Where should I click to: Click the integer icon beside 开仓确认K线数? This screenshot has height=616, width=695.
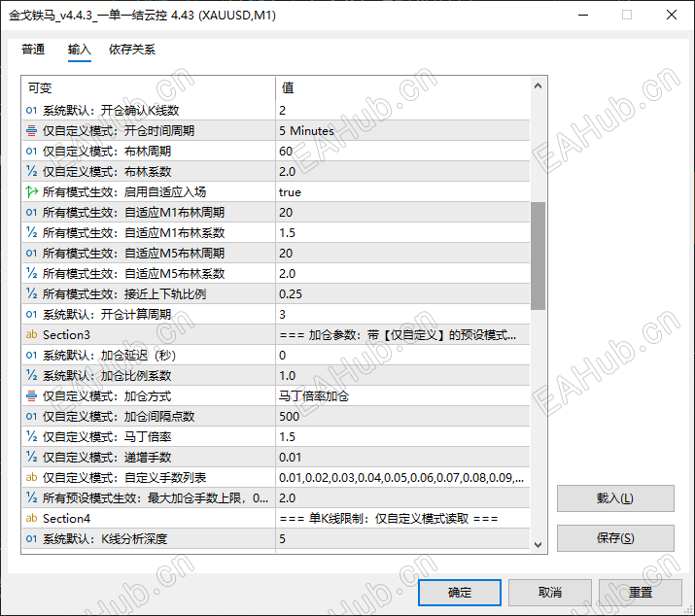coord(31,111)
